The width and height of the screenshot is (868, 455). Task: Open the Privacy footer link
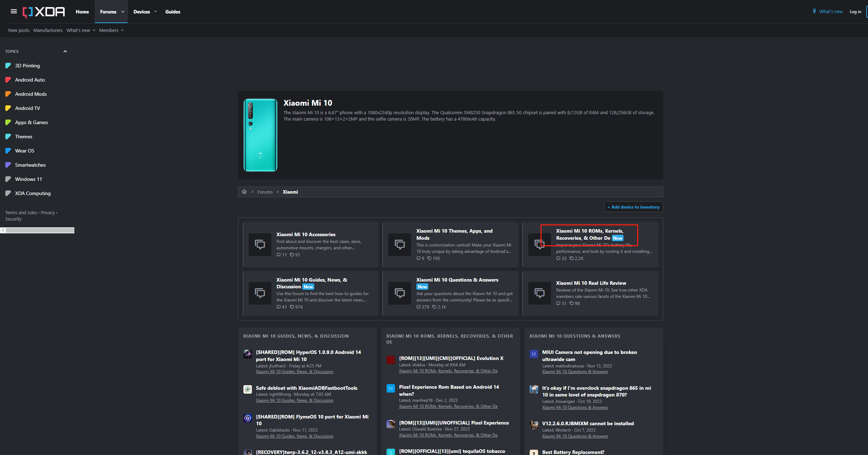tap(47, 213)
